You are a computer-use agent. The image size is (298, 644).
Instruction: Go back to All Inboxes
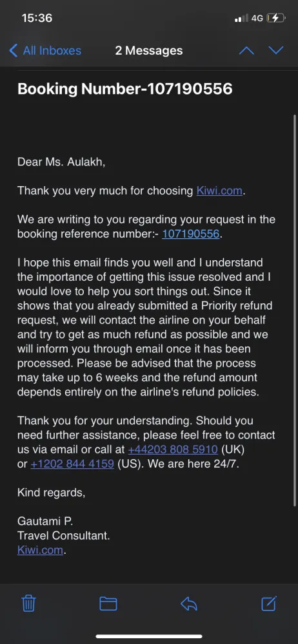pos(45,50)
